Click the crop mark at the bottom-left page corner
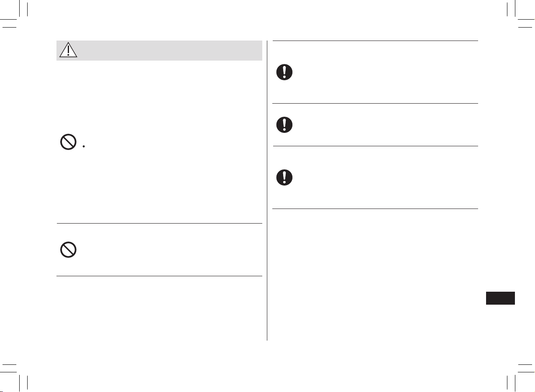This screenshot has width=535, height=392. [17, 375]
